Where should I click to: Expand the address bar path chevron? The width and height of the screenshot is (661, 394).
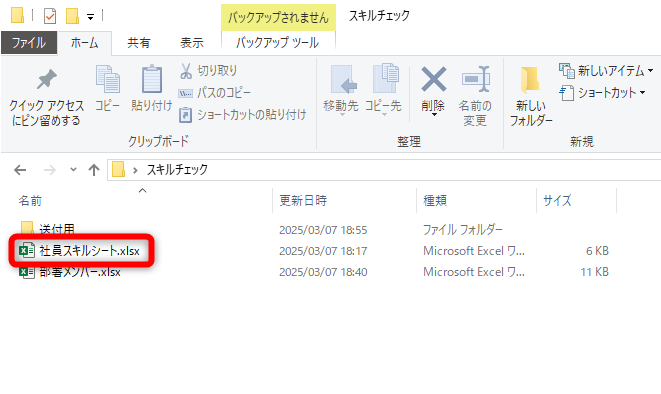coord(135,170)
